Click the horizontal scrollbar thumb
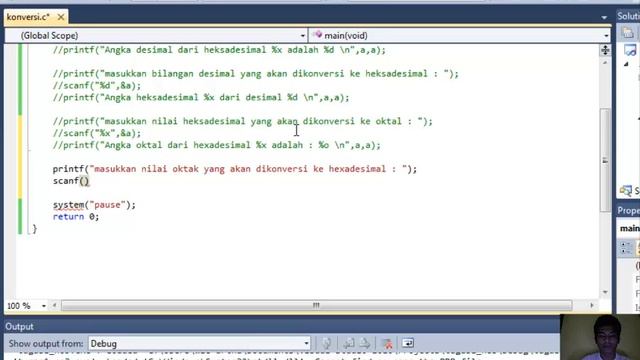 pyautogui.click(x=316, y=305)
